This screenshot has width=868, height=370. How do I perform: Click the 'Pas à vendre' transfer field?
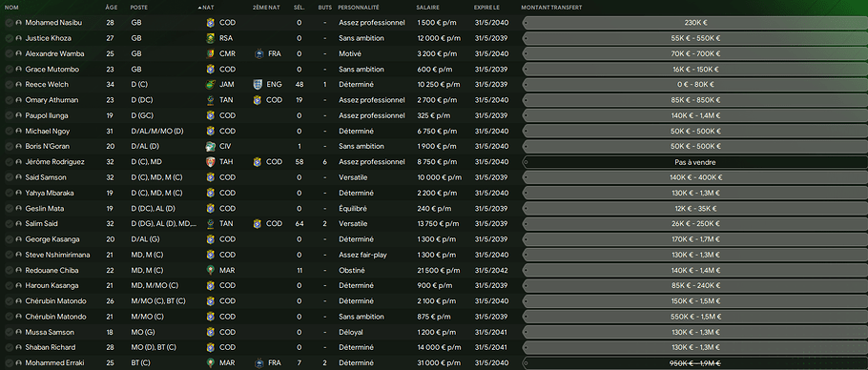tap(695, 162)
